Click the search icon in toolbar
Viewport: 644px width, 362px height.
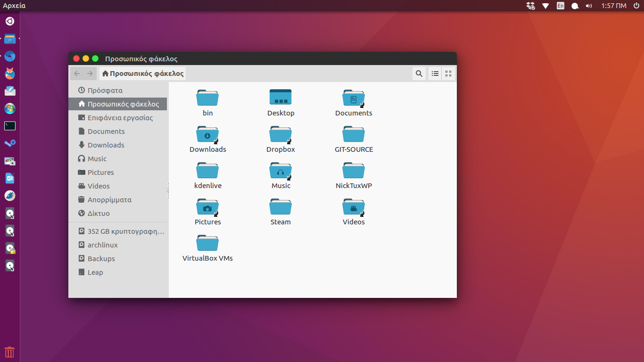[419, 74]
